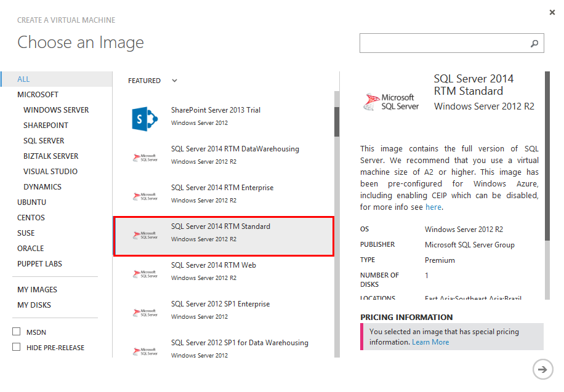The image size is (564, 392).
Task: Click the image list scrollbar thumb
Action: (337, 122)
